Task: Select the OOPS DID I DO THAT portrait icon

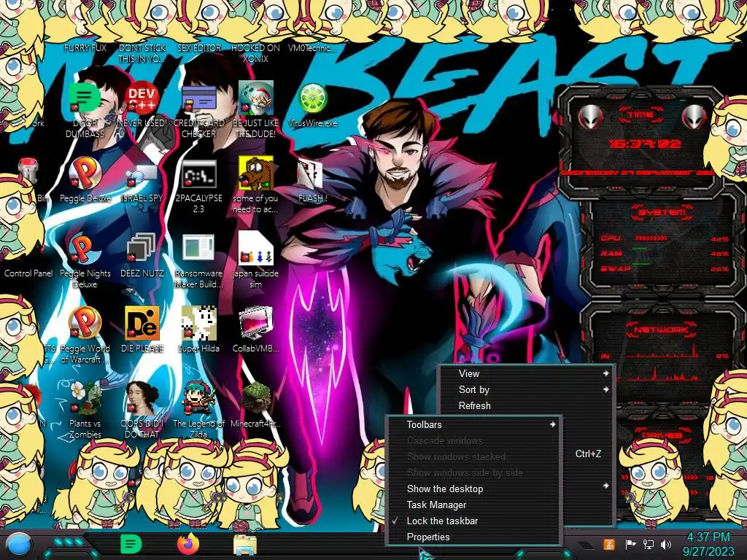Action: (142, 399)
